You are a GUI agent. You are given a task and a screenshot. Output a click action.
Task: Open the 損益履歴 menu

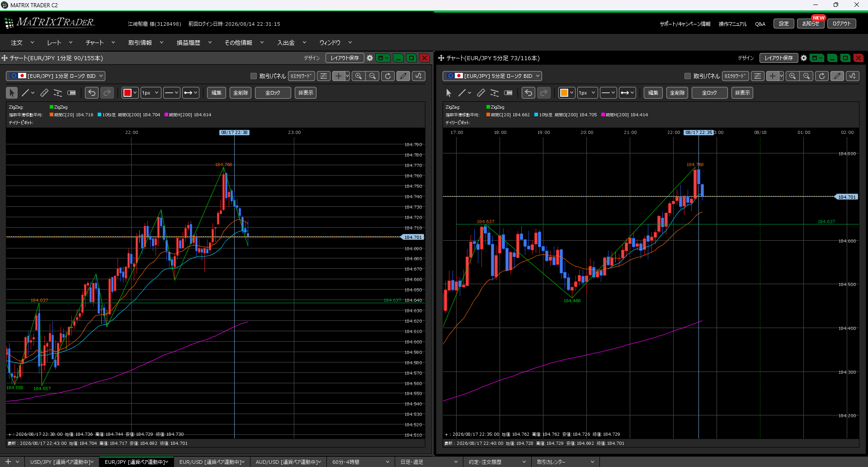[x=194, y=43]
